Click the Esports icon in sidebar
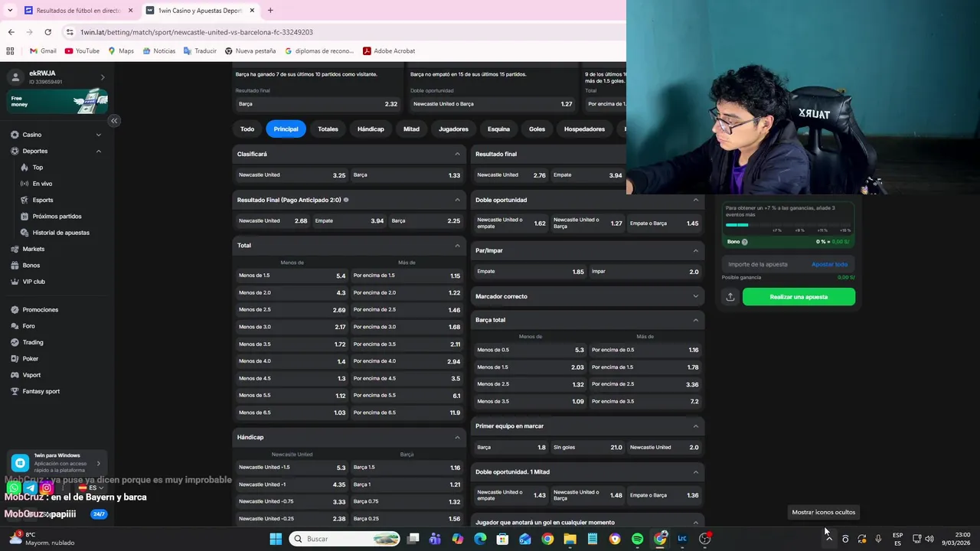Viewport: 980px width, 551px height. (x=24, y=200)
